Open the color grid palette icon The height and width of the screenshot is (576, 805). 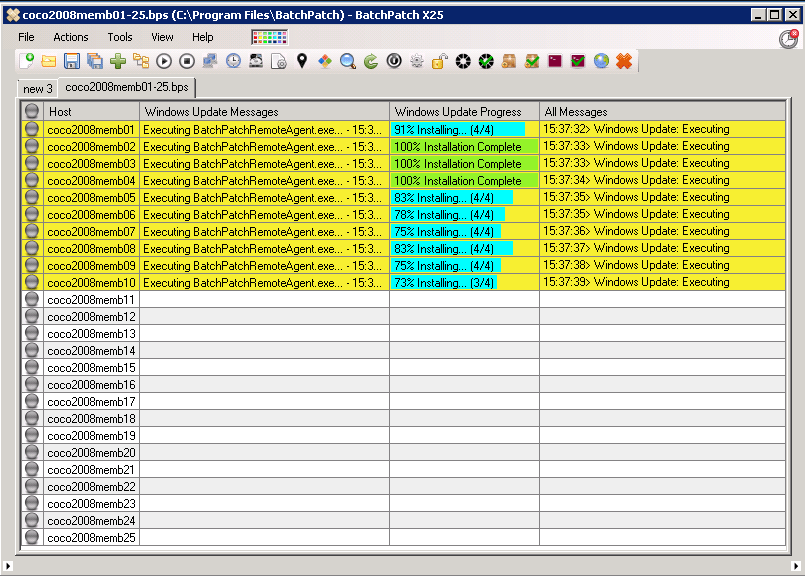tap(270, 37)
